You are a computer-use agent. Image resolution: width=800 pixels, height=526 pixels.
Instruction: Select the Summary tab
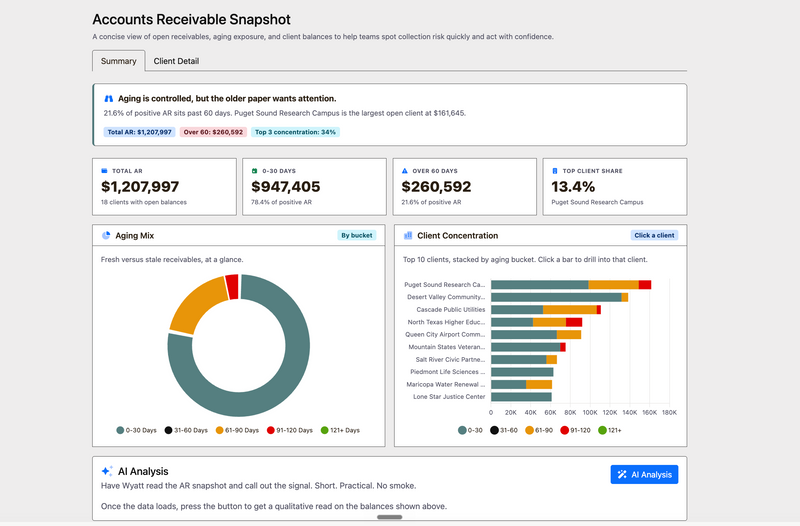point(118,61)
